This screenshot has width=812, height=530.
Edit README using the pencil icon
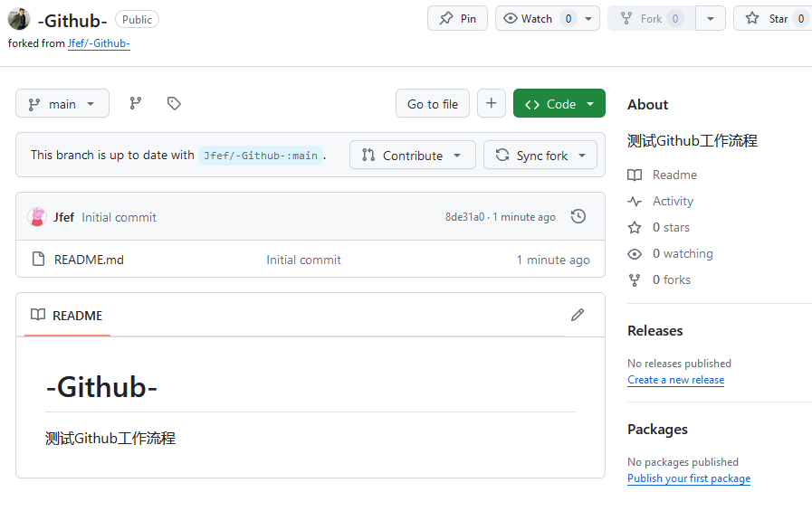[x=578, y=315]
